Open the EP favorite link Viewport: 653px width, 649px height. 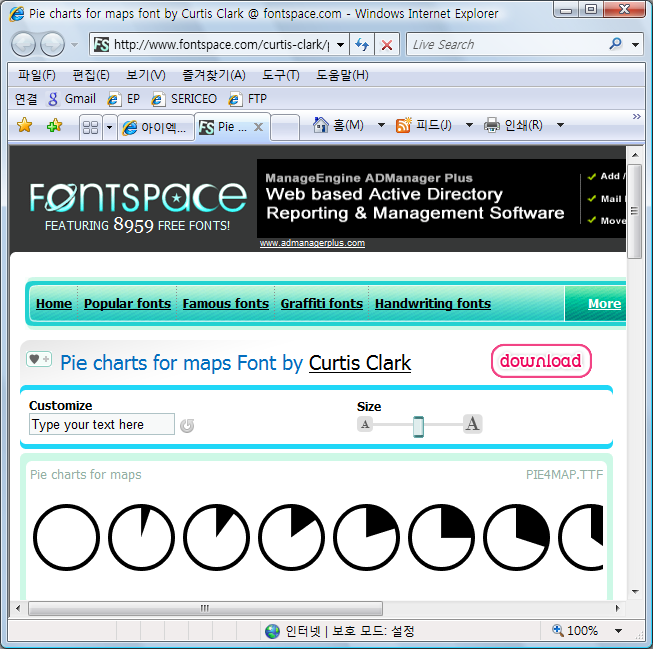tap(124, 99)
